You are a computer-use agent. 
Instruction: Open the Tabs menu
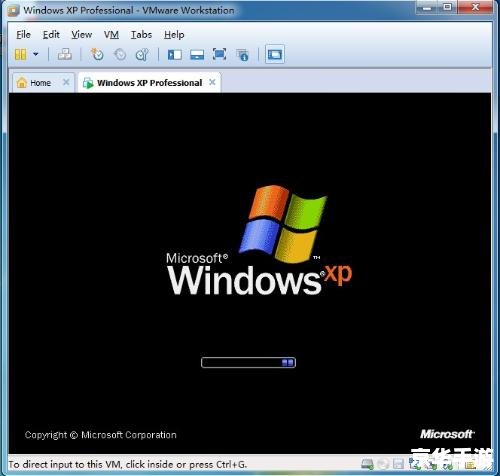[141, 35]
